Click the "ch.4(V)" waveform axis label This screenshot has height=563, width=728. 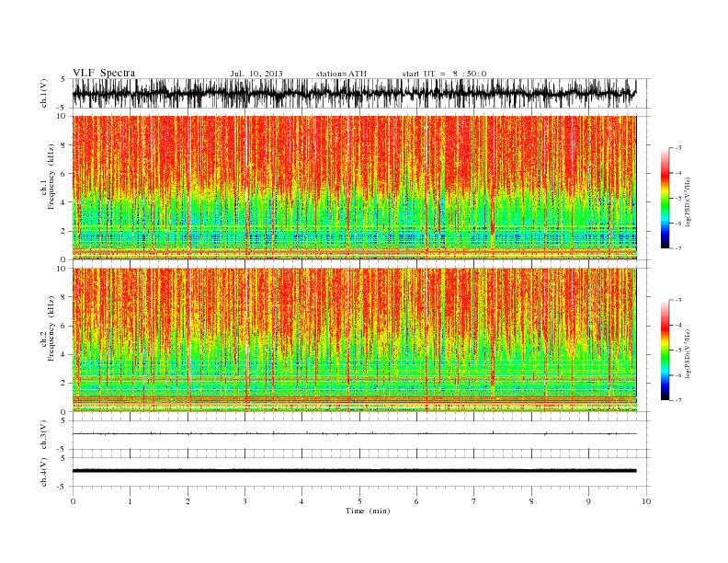pos(44,472)
